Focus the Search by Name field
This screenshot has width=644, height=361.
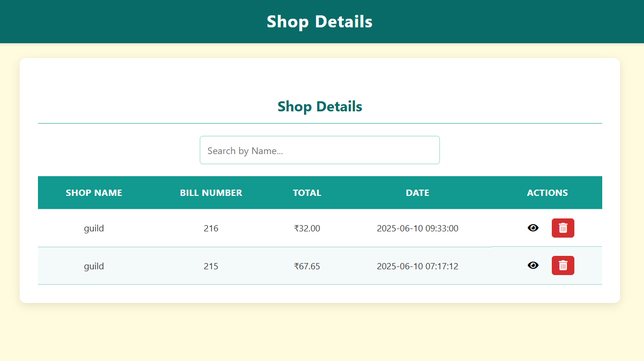point(319,150)
